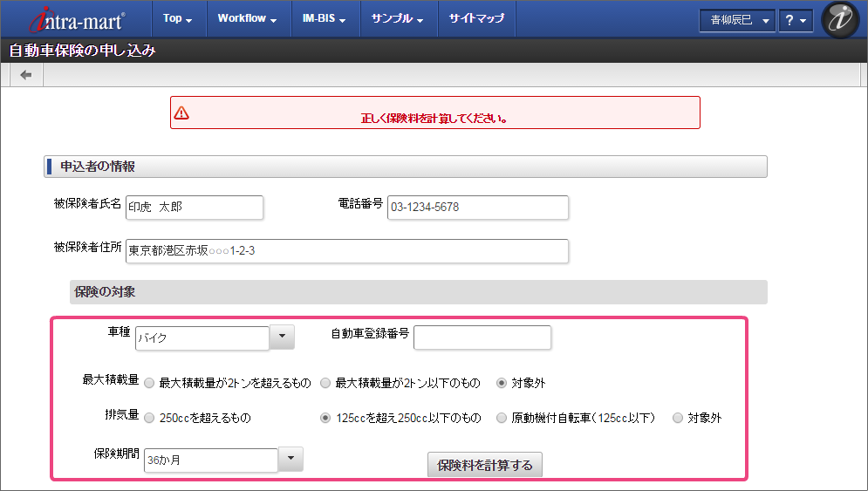Go to the サイトマップ link
This screenshot has height=491, width=868.
476,18
